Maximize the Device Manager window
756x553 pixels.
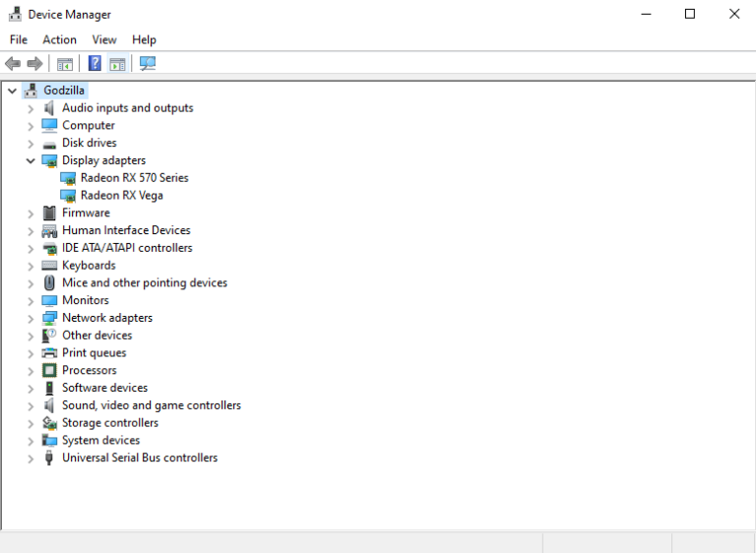[690, 14]
